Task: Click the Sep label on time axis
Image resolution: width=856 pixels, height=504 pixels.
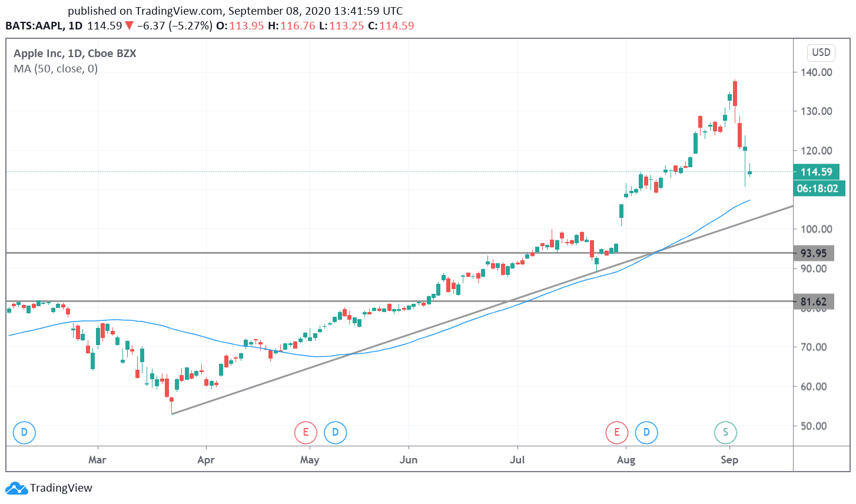Action: [729, 460]
